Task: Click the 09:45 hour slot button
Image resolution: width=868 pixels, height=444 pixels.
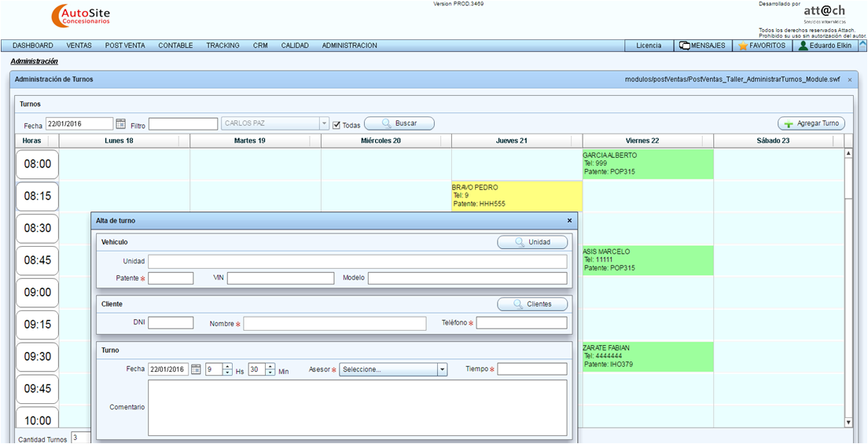Action: pos(37,389)
